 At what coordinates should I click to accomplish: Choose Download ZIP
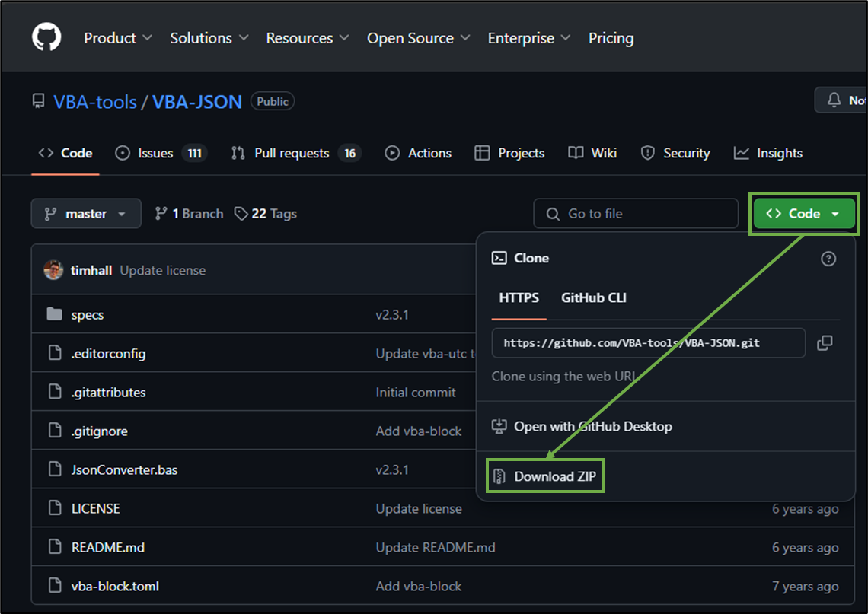pyautogui.click(x=545, y=476)
